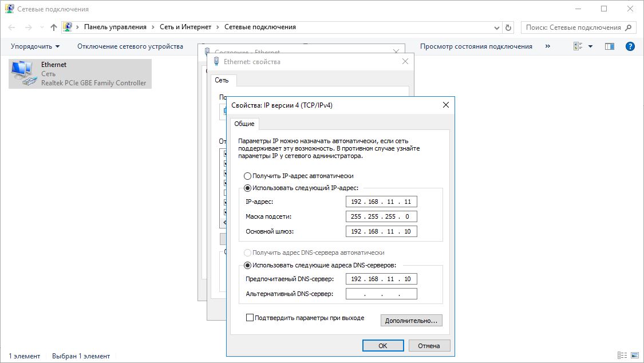Refresh the Network Connections address bar
644x363 pixels.
click(508, 27)
